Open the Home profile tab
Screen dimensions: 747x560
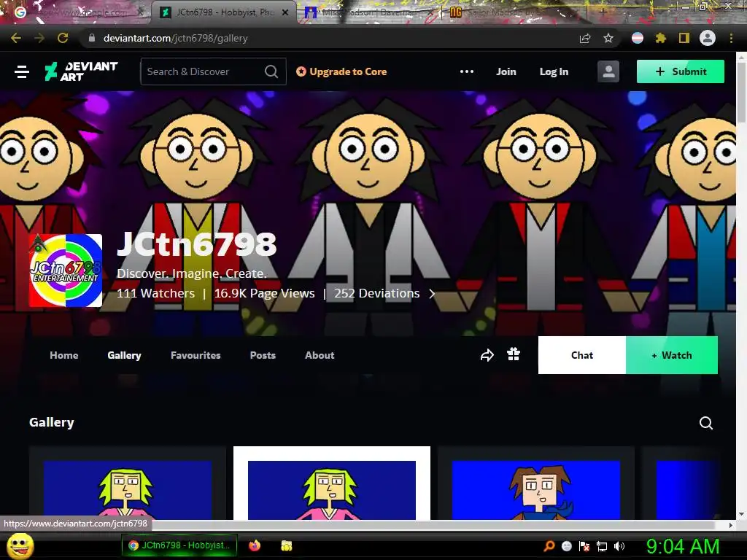pyautogui.click(x=64, y=355)
